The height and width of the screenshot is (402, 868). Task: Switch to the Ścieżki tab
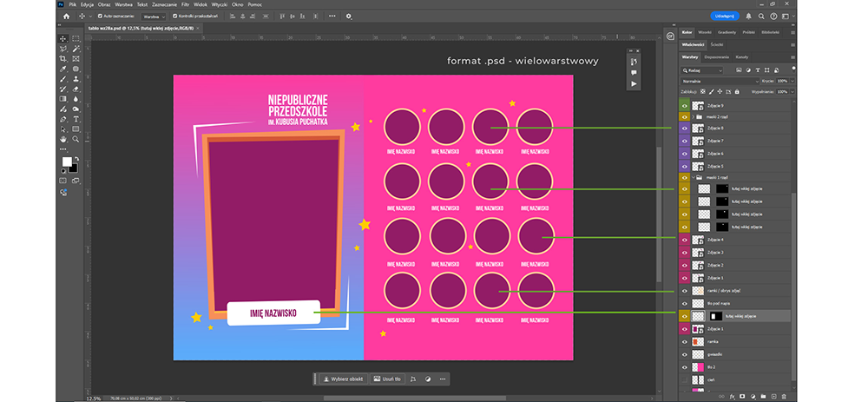tap(717, 44)
